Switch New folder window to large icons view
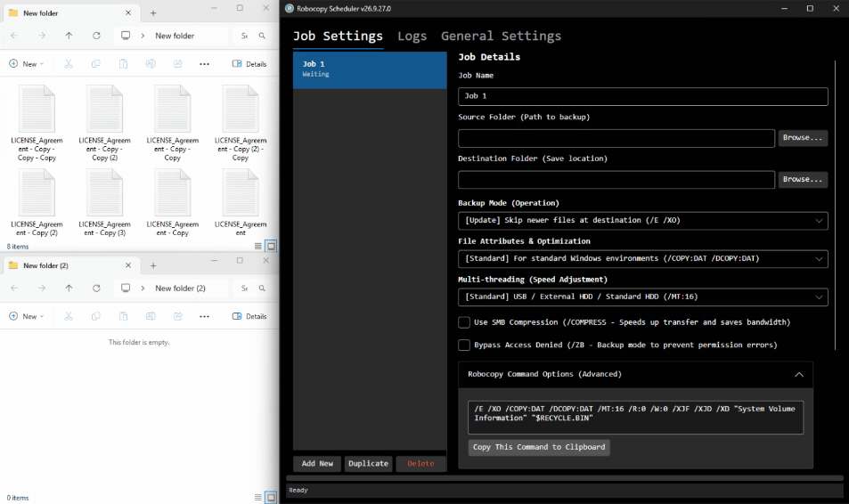Viewport: 849px width, 504px height. coord(271,247)
